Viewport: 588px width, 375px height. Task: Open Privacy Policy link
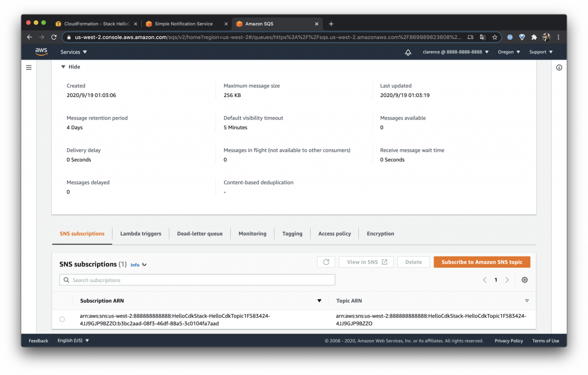point(509,341)
